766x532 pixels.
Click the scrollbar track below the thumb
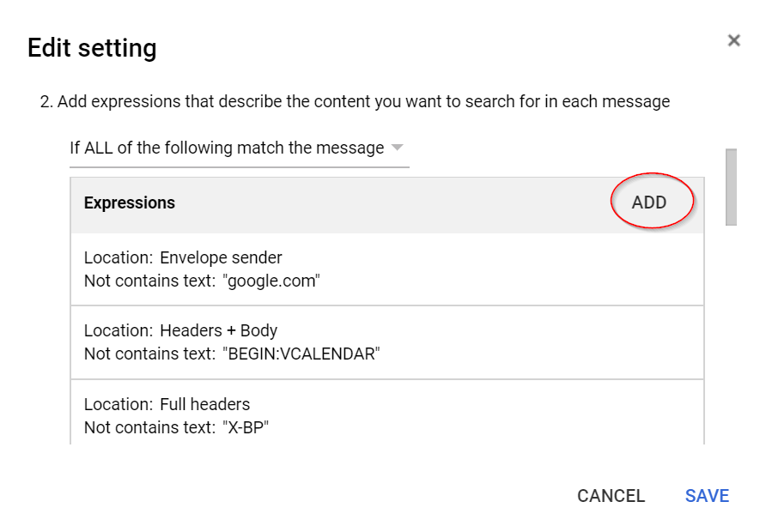point(731,343)
